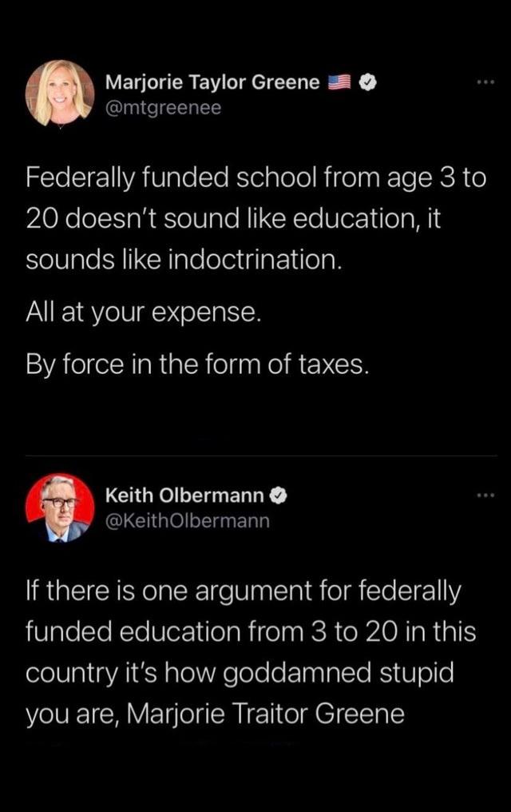
Task: Click the "sounds like indoctrination." line
Action: tap(184, 260)
